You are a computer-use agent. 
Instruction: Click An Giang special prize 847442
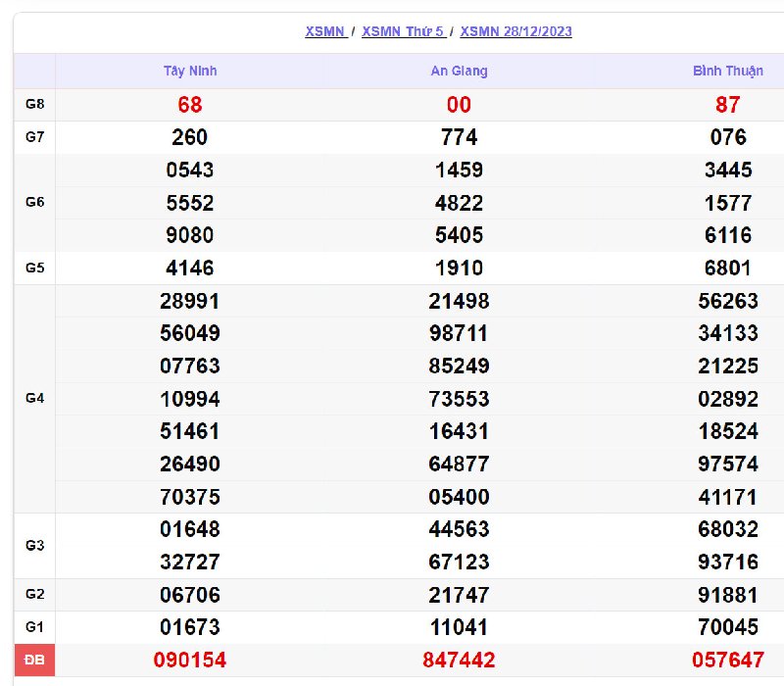[x=459, y=661]
